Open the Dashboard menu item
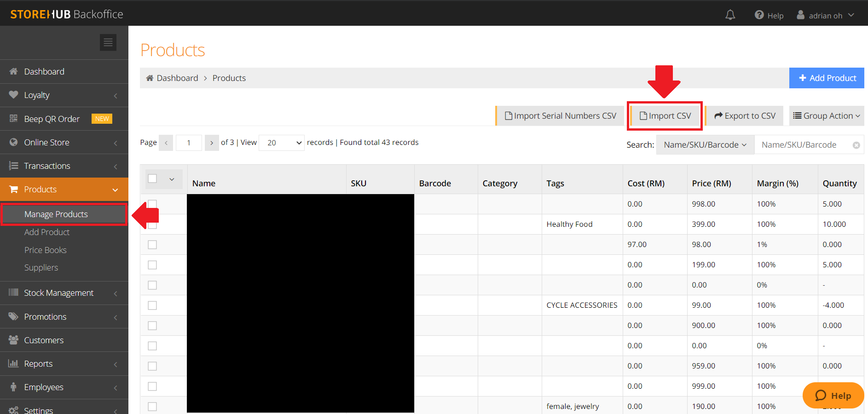This screenshot has height=414, width=868. tap(64, 71)
